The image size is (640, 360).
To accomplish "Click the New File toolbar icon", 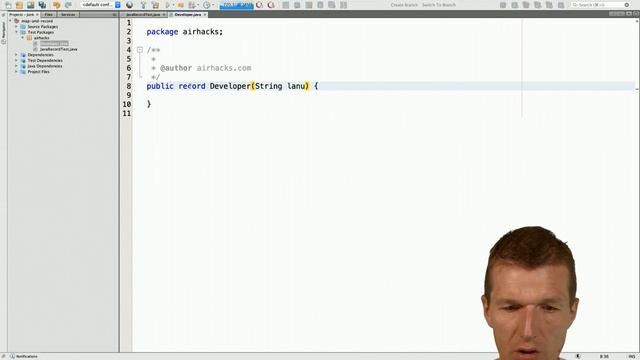I will point(9,5).
